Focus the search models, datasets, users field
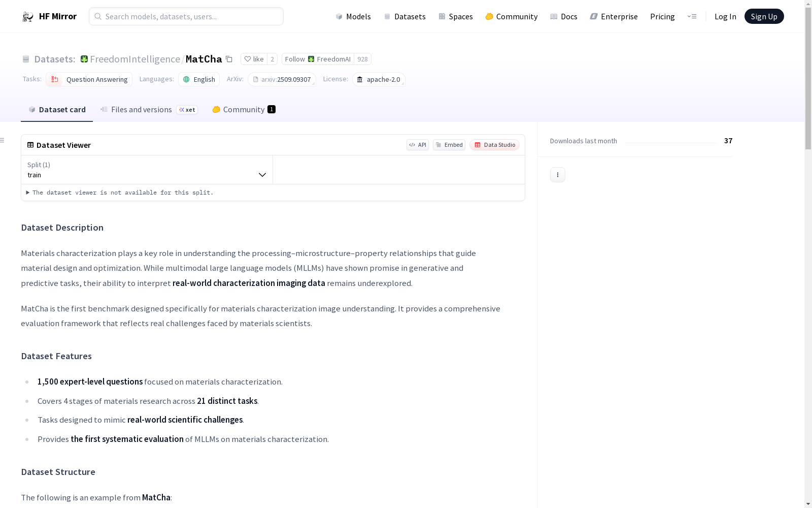 tap(186, 16)
